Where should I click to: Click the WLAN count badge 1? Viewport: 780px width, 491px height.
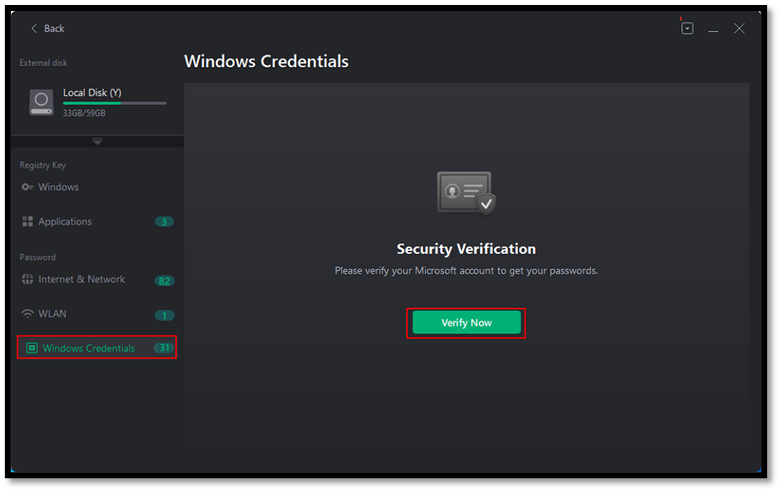164,315
